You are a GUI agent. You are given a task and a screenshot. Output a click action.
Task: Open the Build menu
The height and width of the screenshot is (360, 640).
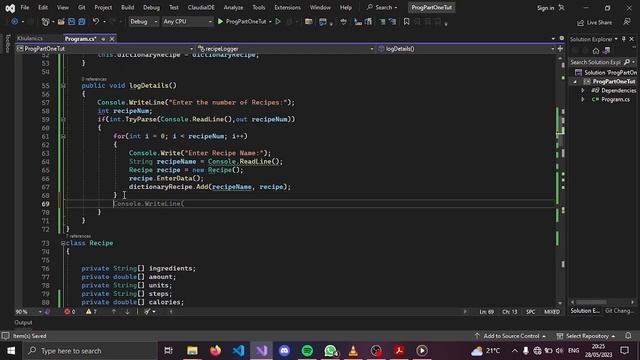[127, 7]
